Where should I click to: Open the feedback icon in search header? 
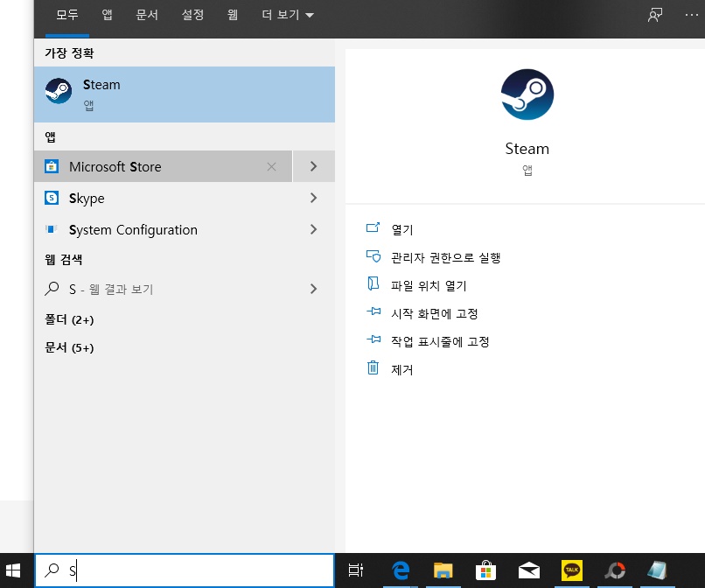coord(654,15)
